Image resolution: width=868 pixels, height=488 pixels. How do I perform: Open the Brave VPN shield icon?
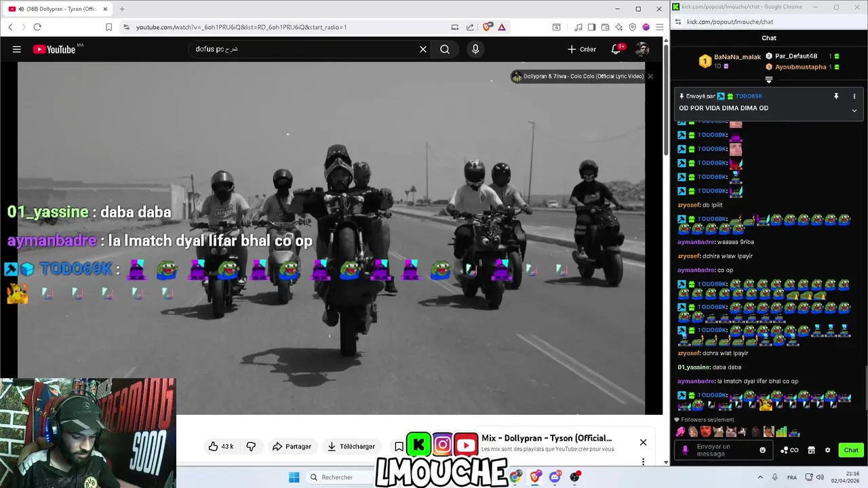tap(632, 27)
